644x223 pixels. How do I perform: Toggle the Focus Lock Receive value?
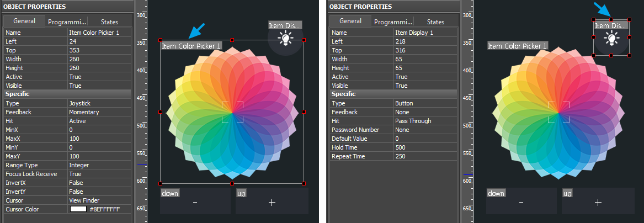pyautogui.click(x=99, y=174)
